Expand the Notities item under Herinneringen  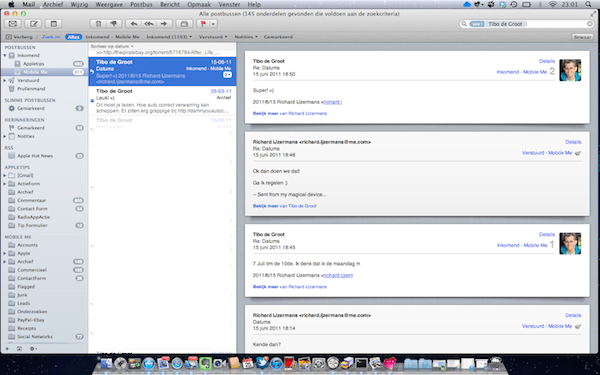[x=5, y=136]
